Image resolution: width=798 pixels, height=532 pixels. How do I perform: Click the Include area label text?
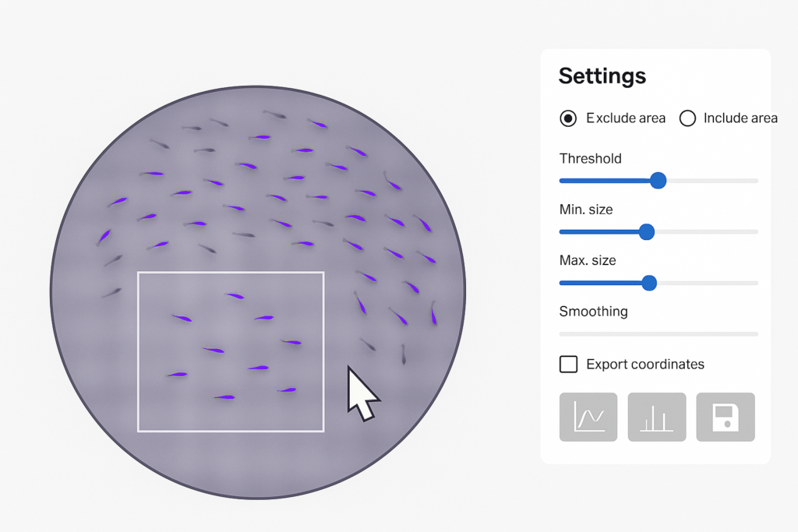point(740,118)
